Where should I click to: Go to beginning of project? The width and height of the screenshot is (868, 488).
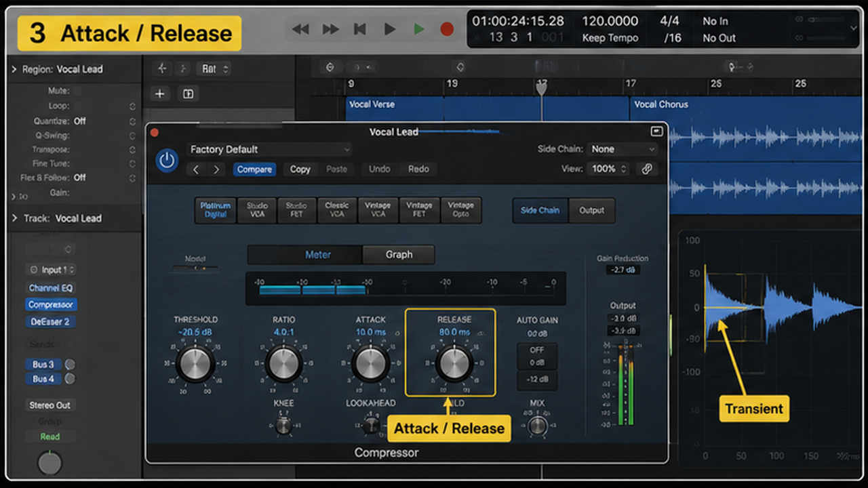tap(360, 29)
